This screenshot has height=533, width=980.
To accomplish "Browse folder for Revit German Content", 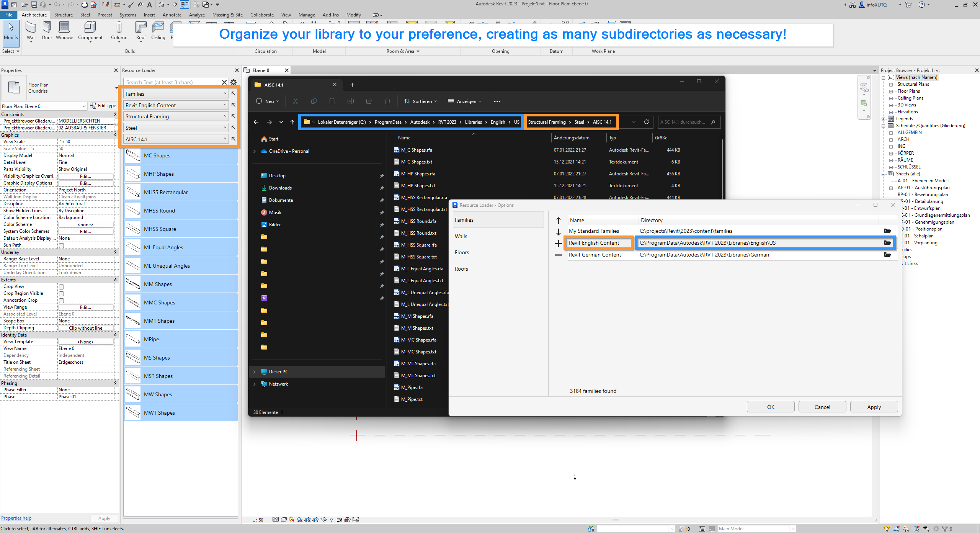I will point(887,255).
